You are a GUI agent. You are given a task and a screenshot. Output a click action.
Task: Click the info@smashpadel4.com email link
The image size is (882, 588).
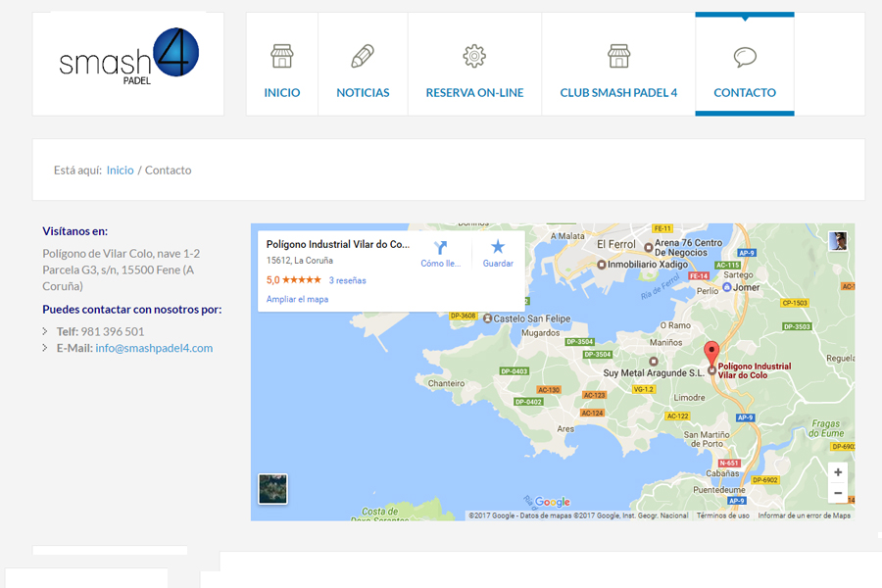point(154,348)
